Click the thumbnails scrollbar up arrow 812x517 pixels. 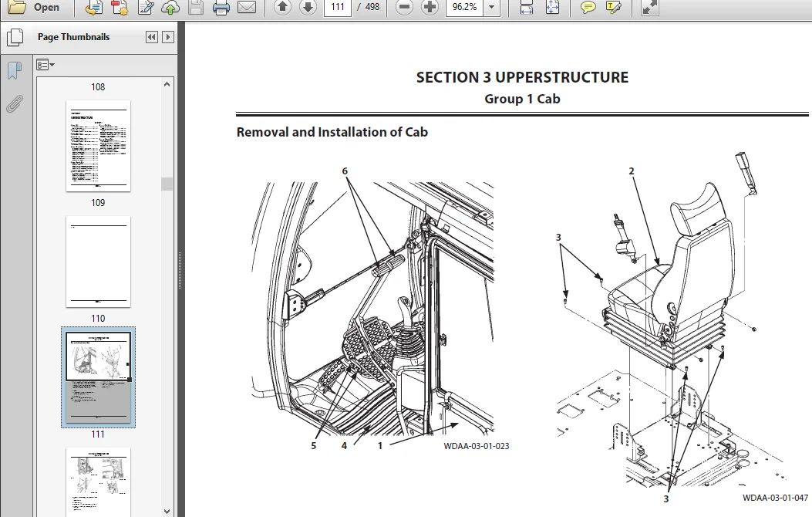(x=167, y=84)
